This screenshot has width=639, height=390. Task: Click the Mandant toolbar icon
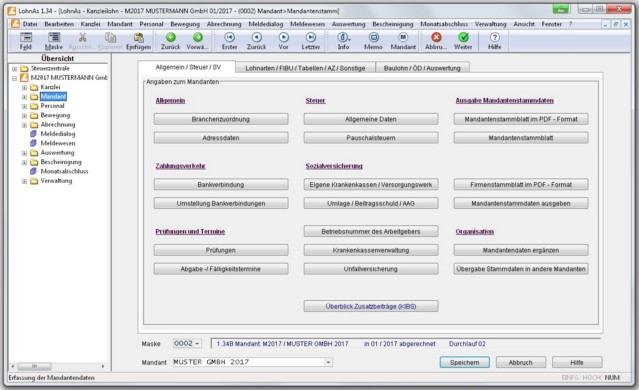pos(403,37)
